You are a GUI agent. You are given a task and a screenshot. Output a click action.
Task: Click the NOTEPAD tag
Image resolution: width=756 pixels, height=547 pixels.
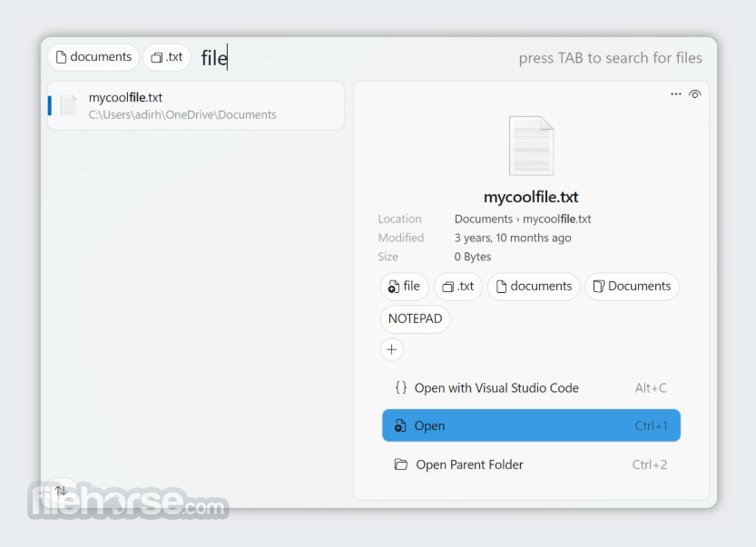pos(415,318)
